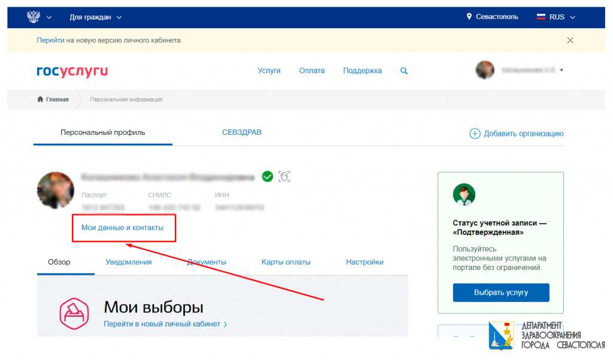Click the magnifier search icon in header
Viewport: 613px width, 364px height.
(404, 71)
